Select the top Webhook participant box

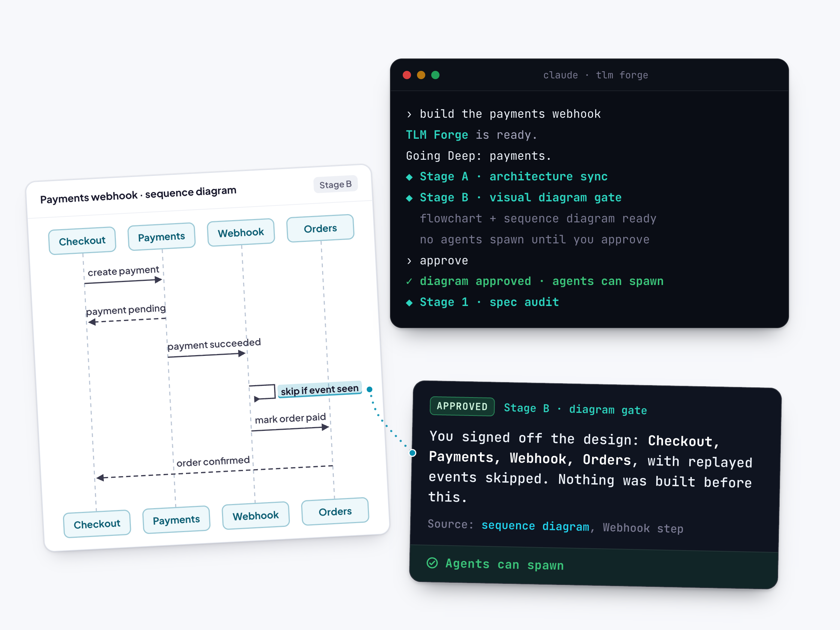pyautogui.click(x=241, y=232)
